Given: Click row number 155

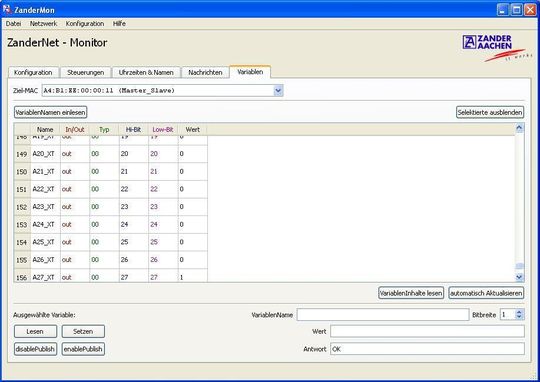Looking at the screenshot, I should coord(22,259).
